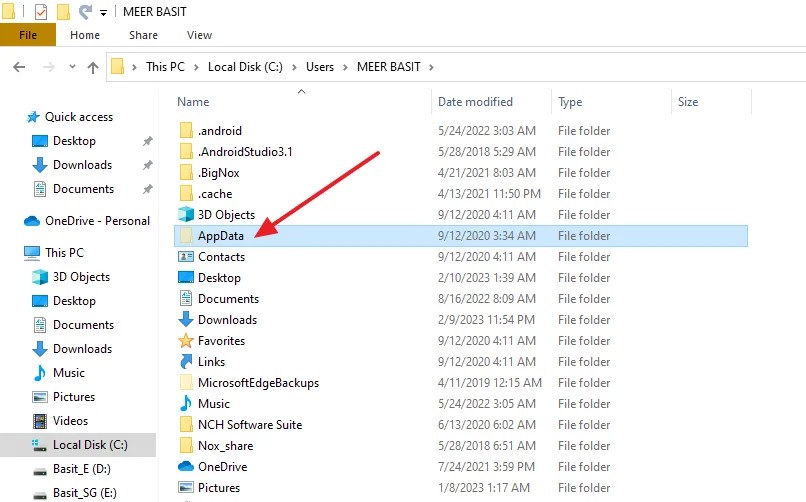The height and width of the screenshot is (502, 806).
Task: Click MEER BASIT in the address bar
Action: pos(389,67)
